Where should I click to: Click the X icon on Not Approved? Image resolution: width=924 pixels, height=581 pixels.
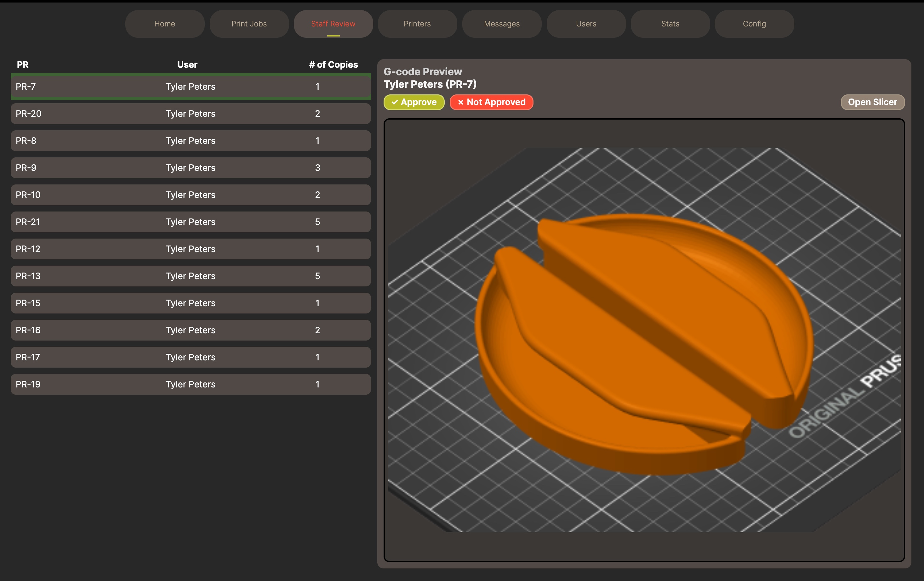point(460,102)
